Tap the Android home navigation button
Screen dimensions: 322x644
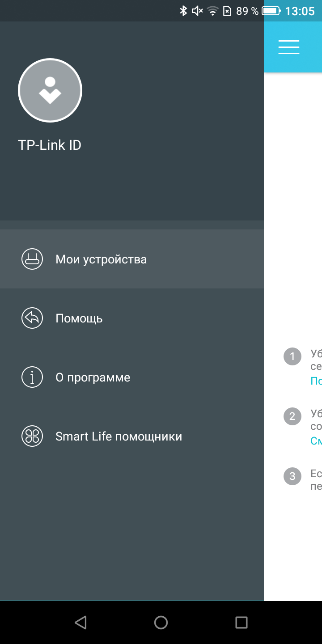(x=161, y=622)
